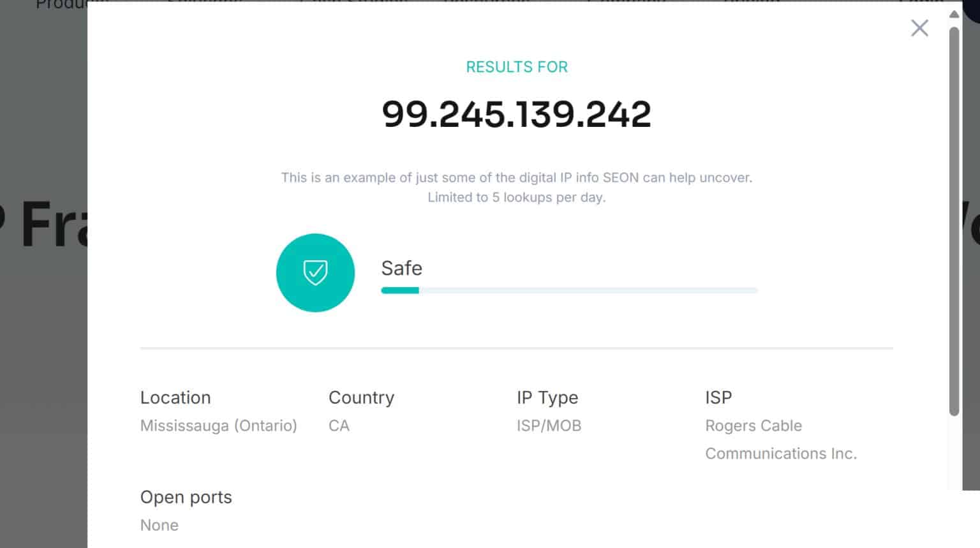Viewport: 980px width, 548px height.
Task: Click the IP Type section label
Action: pos(547,397)
